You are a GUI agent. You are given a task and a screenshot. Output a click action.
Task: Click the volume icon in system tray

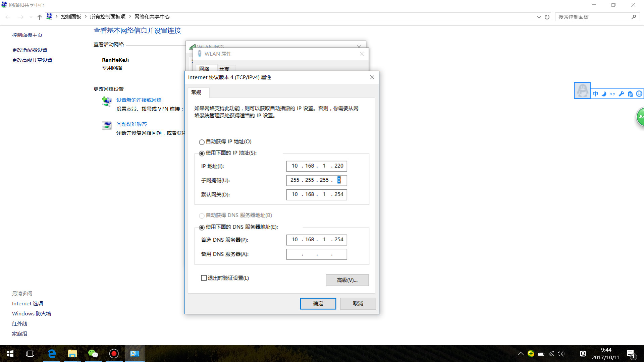click(560, 354)
